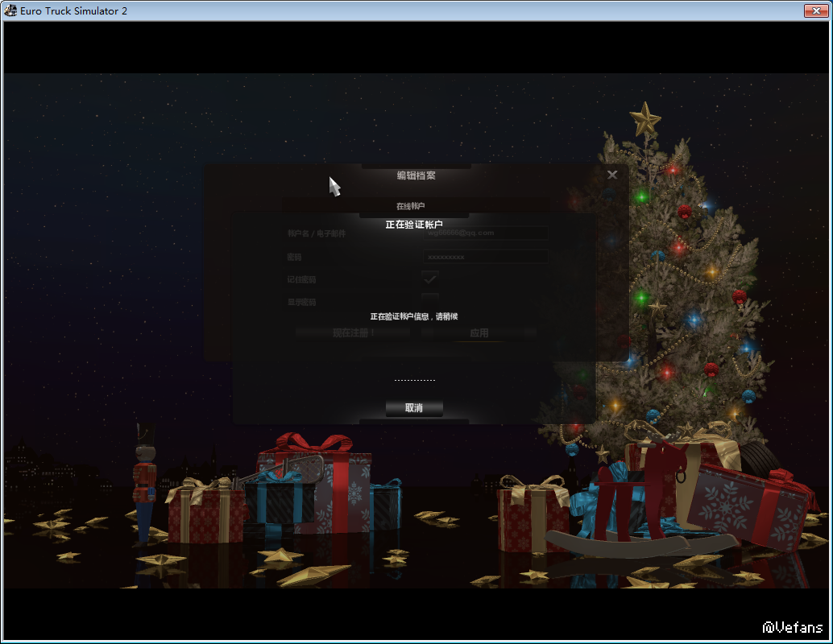Click the 正在验证帐户 popup heading

pos(414,225)
